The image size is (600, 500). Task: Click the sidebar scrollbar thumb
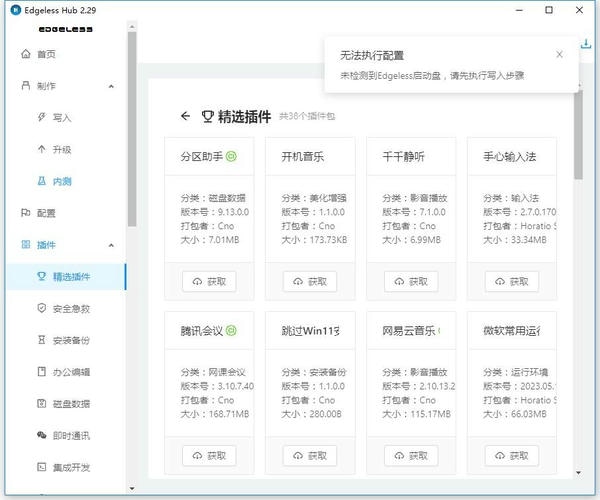[x=132, y=129]
